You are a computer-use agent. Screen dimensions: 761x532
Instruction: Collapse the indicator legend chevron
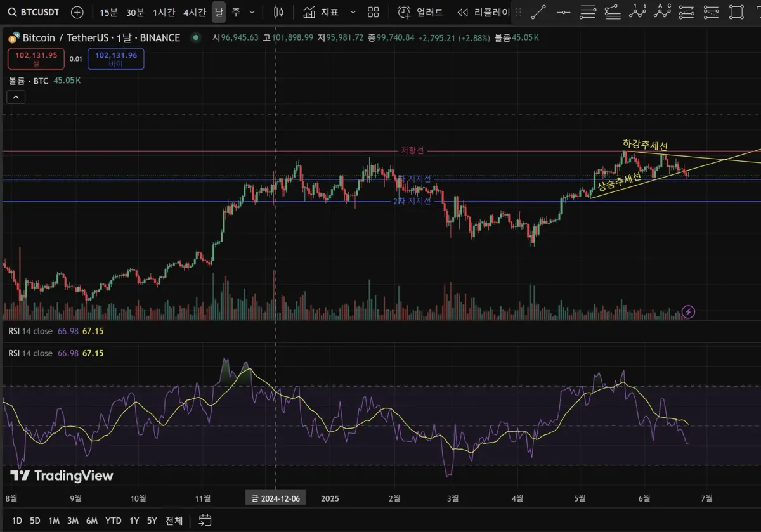pos(16,97)
